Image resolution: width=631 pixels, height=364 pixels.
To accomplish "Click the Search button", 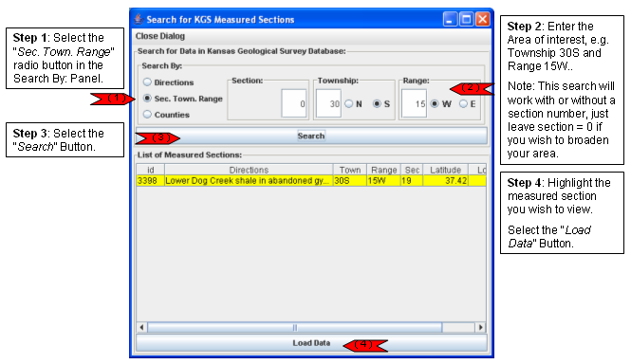I will coord(311,136).
